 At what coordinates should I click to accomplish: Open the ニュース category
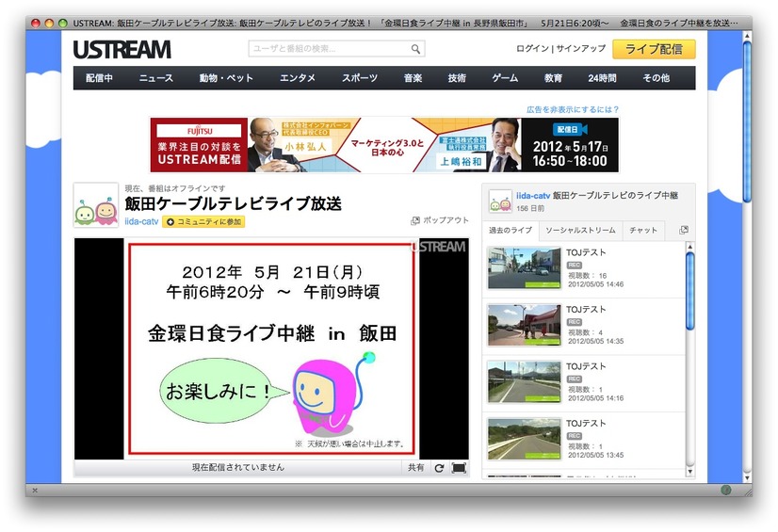click(155, 78)
